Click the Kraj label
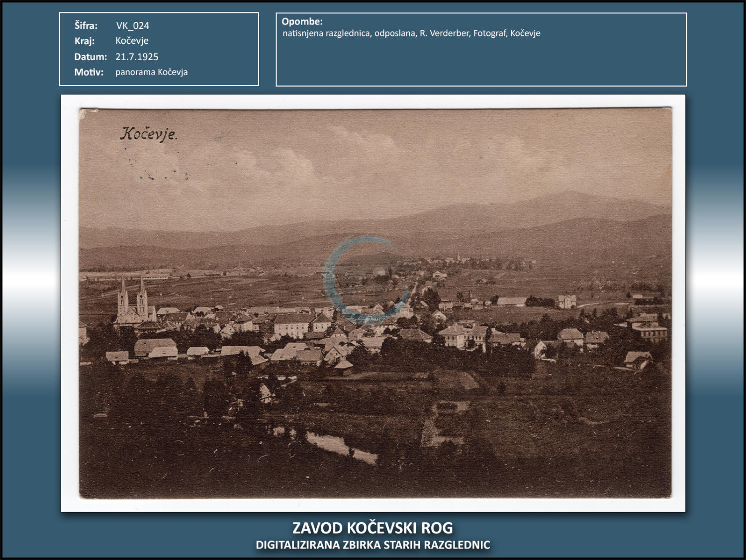 click(85, 41)
